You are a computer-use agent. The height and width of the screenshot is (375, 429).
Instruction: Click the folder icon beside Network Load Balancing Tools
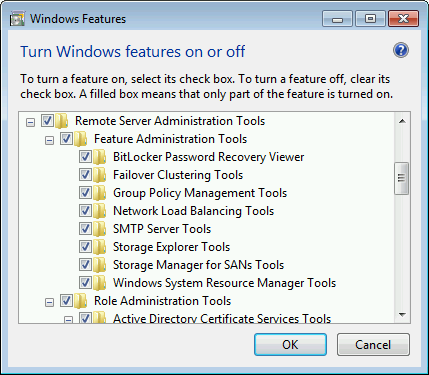click(x=99, y=211)
